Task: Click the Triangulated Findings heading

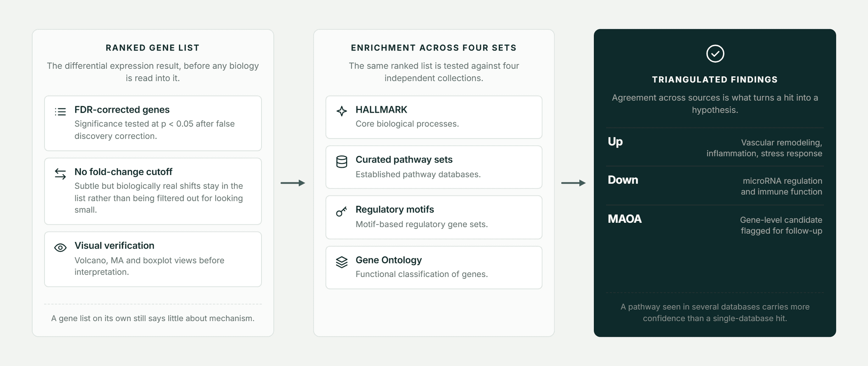Action: coord(715,80)
